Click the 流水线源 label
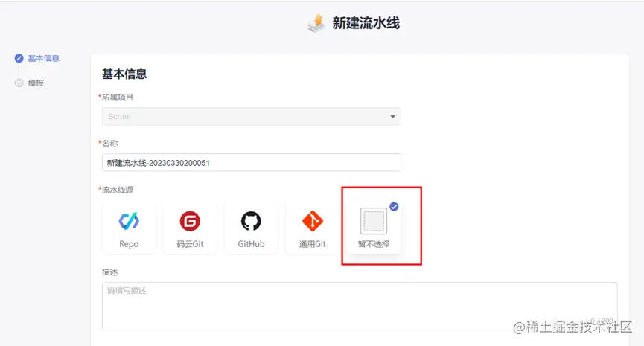 (x=118, y=190)
